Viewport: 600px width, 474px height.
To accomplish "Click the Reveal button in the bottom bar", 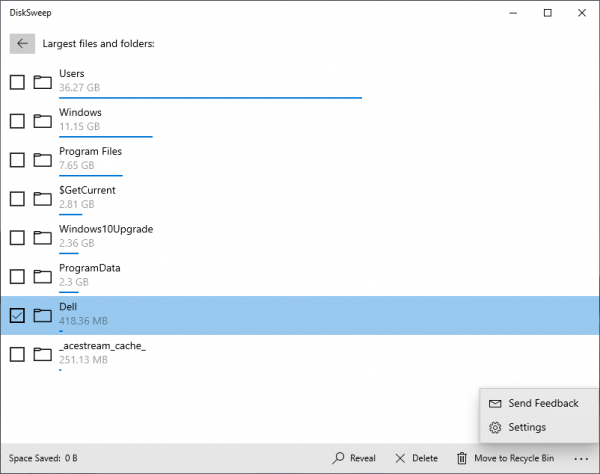I will click(x=354, y=458).
